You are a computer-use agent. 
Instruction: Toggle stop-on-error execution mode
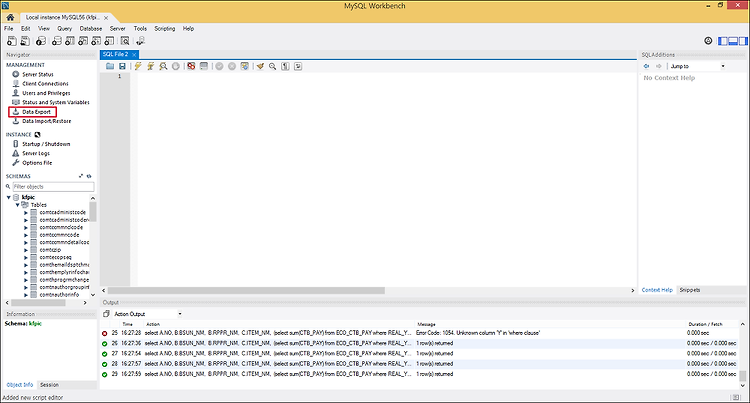(x=191, y=66)
